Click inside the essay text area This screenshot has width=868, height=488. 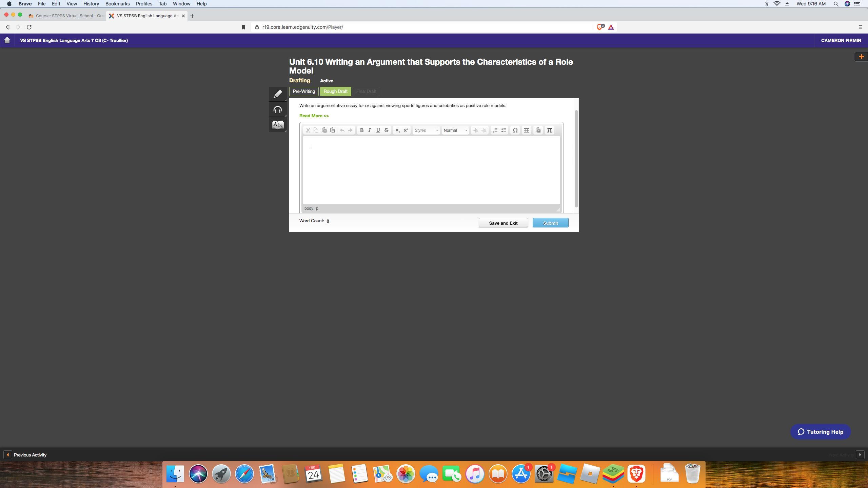(431, 169)
